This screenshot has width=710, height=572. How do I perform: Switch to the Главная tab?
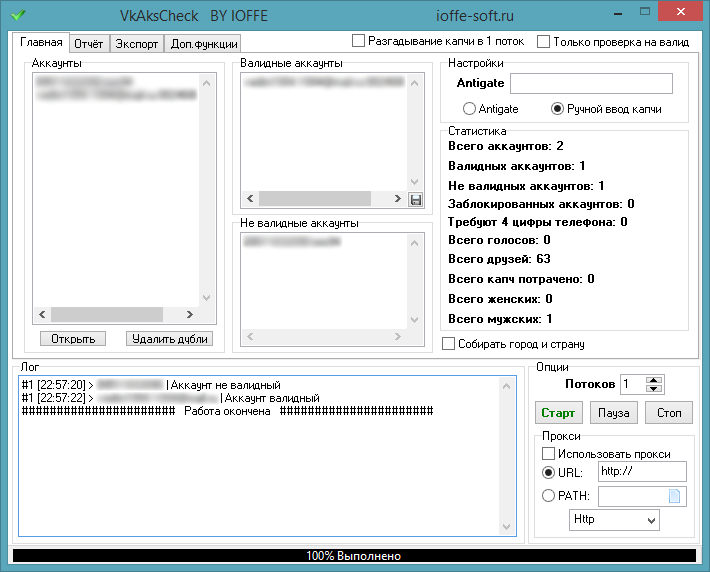pos(41,43)
